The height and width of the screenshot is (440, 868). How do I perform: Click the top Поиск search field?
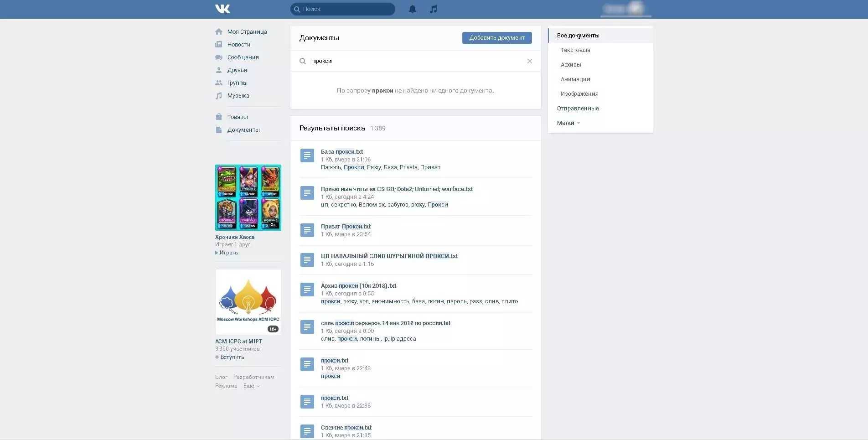(343, 9)
